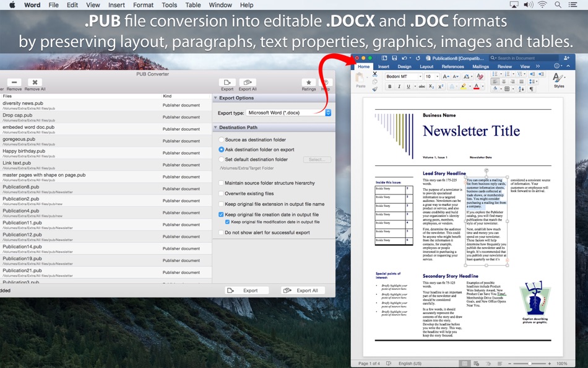Viewport: 588px width, 368px height.
Task: Toggle Italic formatting in Word
Action: point(399,87)
